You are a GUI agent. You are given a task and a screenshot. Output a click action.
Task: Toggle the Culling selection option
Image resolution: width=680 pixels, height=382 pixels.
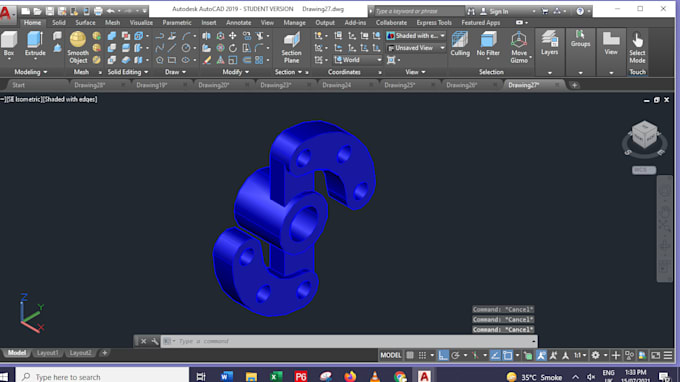(460, 44)
